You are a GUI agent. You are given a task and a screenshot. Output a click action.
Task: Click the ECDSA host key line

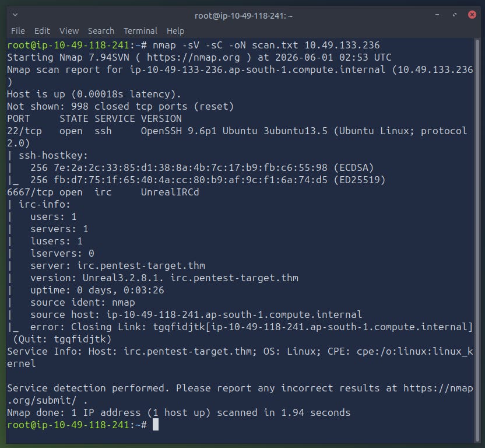[x=191, y=168]
